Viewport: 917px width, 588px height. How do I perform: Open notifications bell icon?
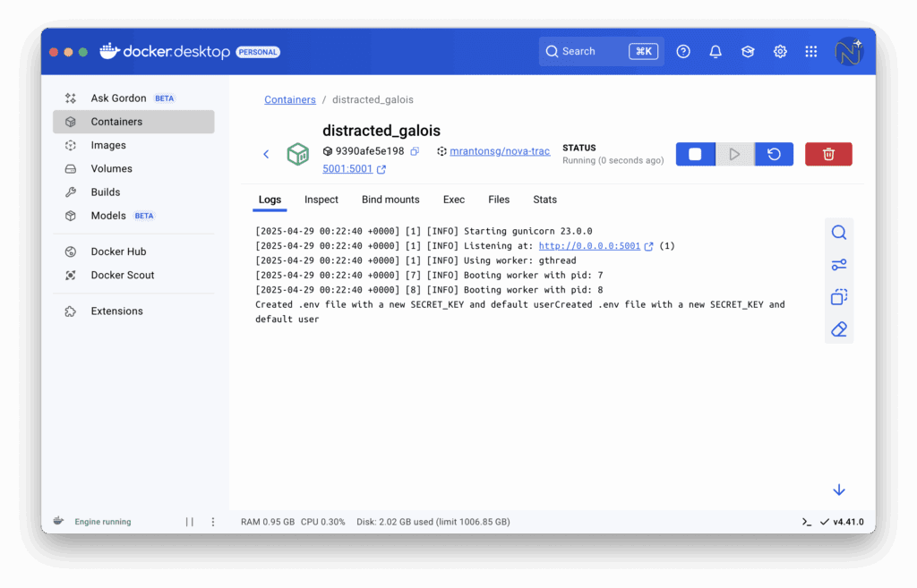pos(716,51)
